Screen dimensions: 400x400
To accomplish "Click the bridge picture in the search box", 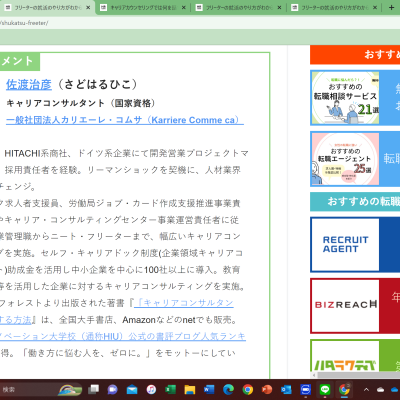I will (x=70, y=389).
